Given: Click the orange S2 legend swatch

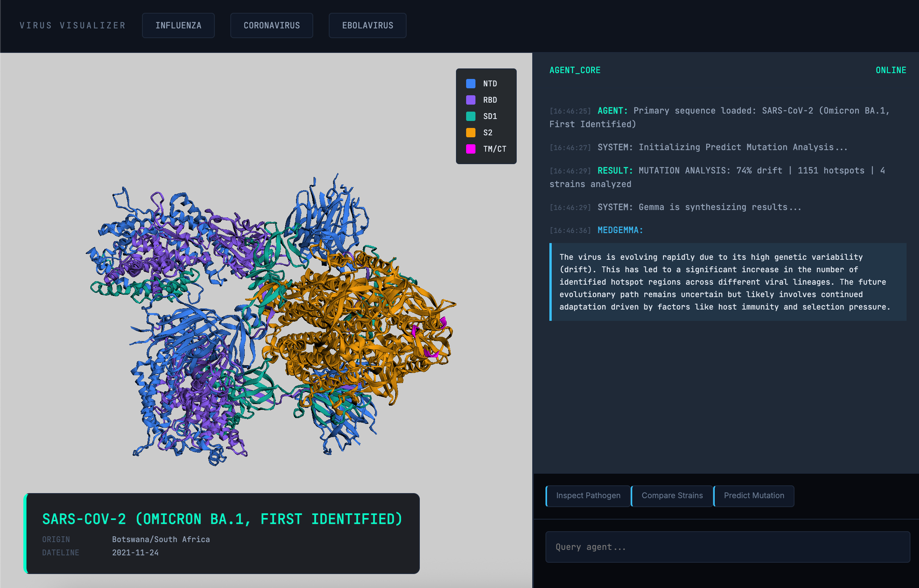Looking at the screenshot, I should (x=471, y=133).
